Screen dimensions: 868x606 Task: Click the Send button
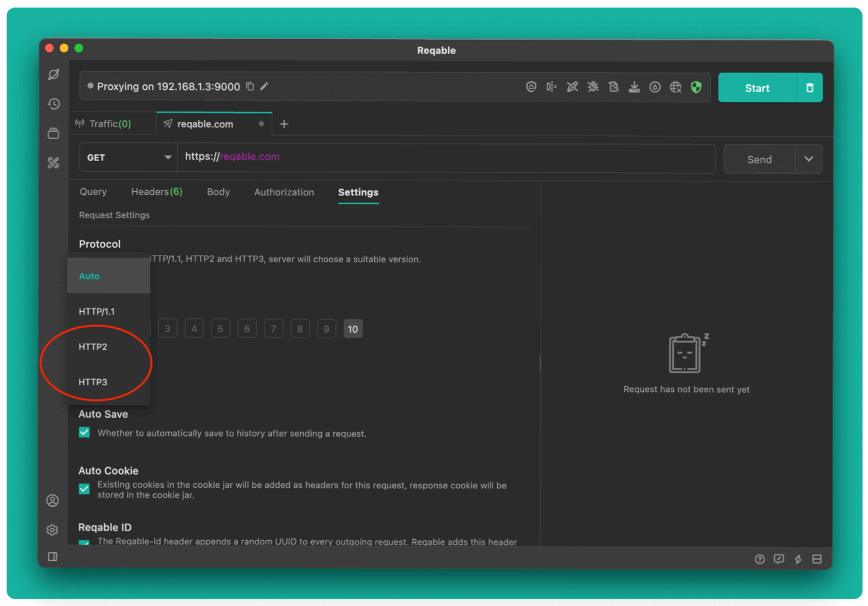click(759, 159)
